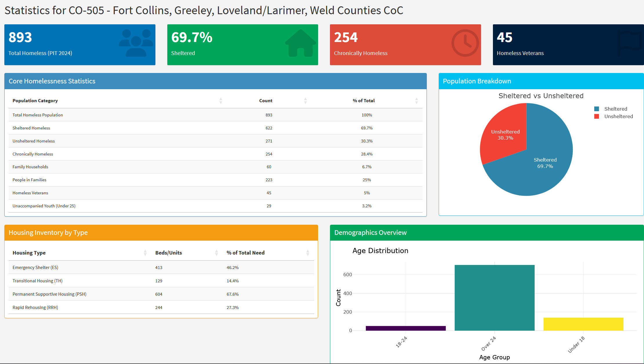Click the 27.3% total need cell

click(233, 308)
